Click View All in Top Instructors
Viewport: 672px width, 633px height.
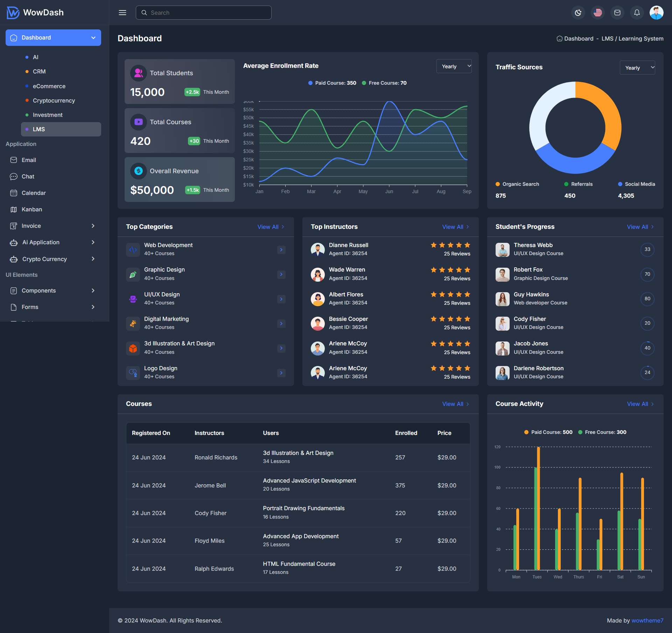[455, 227]
